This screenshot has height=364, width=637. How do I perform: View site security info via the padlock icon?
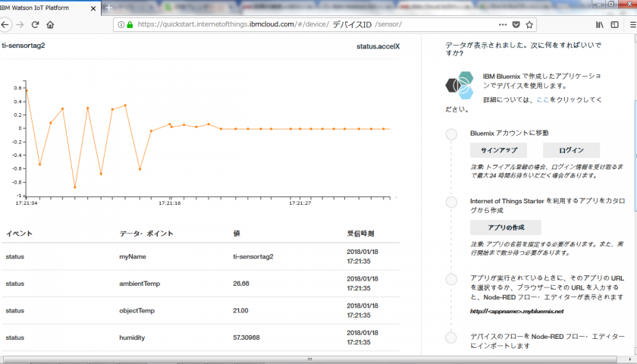(130, 24)
